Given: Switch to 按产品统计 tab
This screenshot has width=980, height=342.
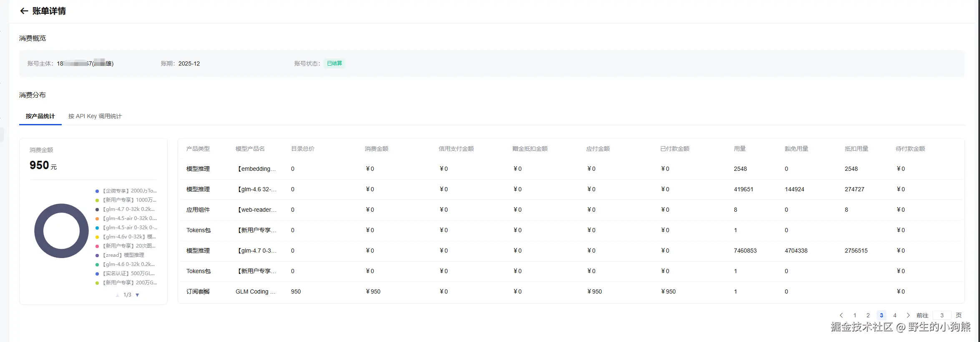Looking at the screenshot, I should tap(40, 116).
